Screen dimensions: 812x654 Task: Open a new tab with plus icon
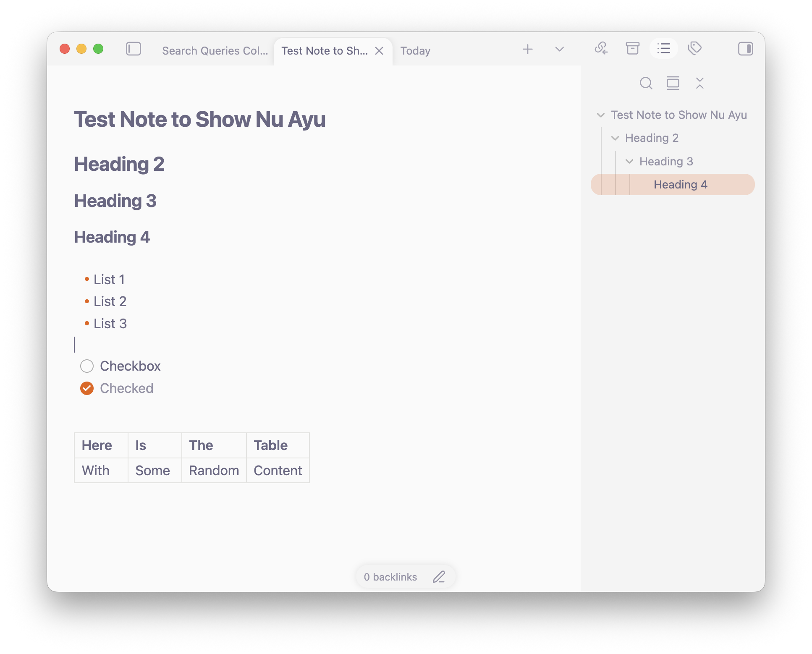click(x=528, y=49)
